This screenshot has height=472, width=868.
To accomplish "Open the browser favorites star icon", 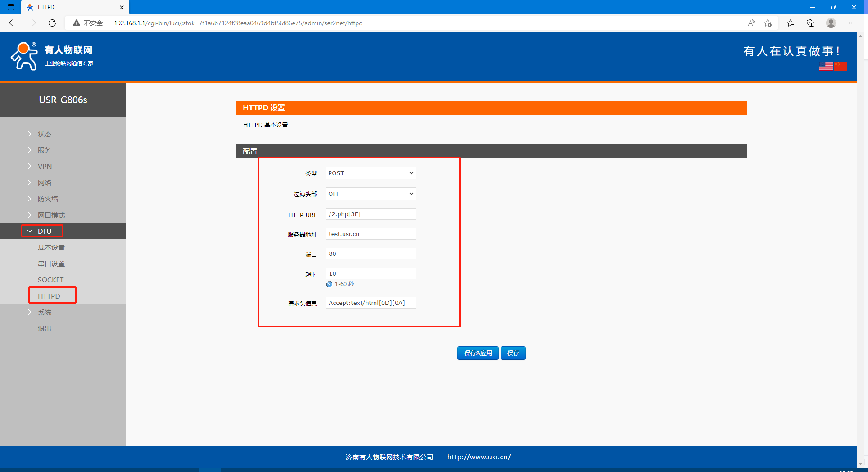I will (x=790, y=23).
